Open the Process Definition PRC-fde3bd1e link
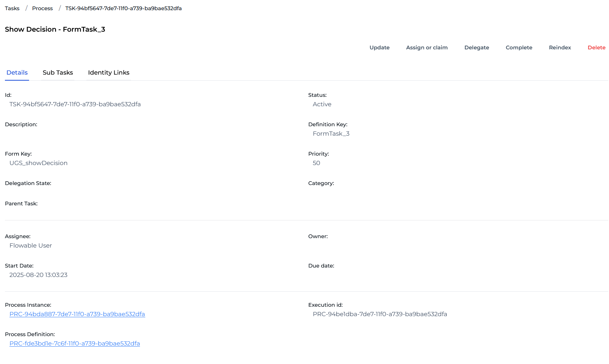 75,343
